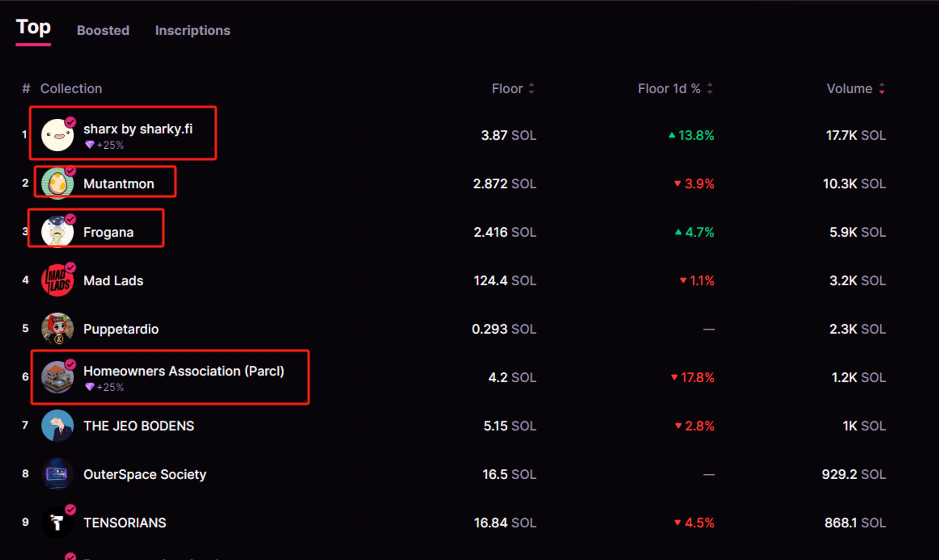Click volume 2.3K SOL
Screen dimensions: 939x560
click(x=858, y=329)
